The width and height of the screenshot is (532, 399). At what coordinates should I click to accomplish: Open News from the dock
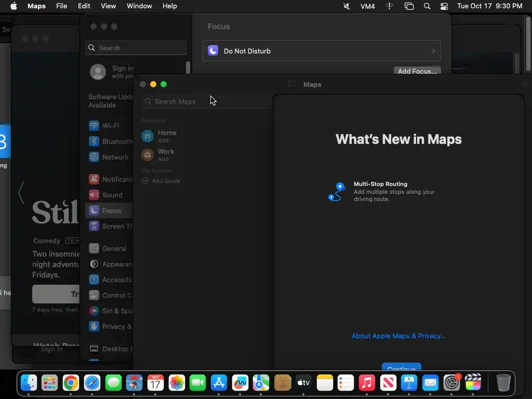click(x=388, y=383)
